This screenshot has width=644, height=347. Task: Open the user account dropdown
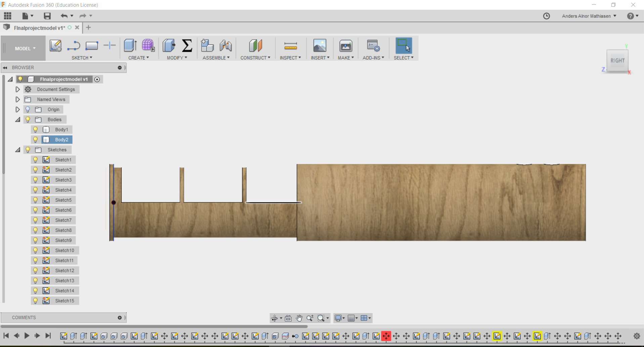[589, 16]
